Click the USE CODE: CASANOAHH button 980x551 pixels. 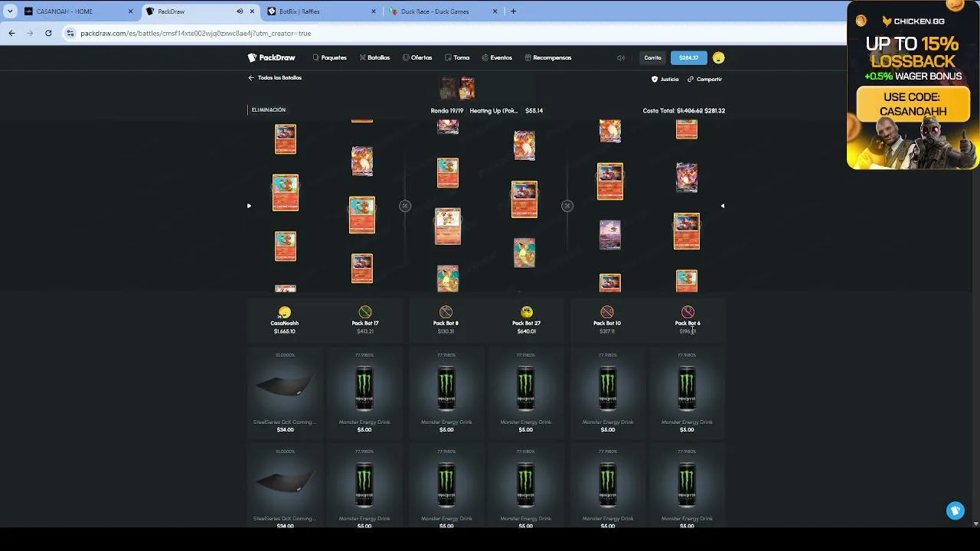coord(913,104)
